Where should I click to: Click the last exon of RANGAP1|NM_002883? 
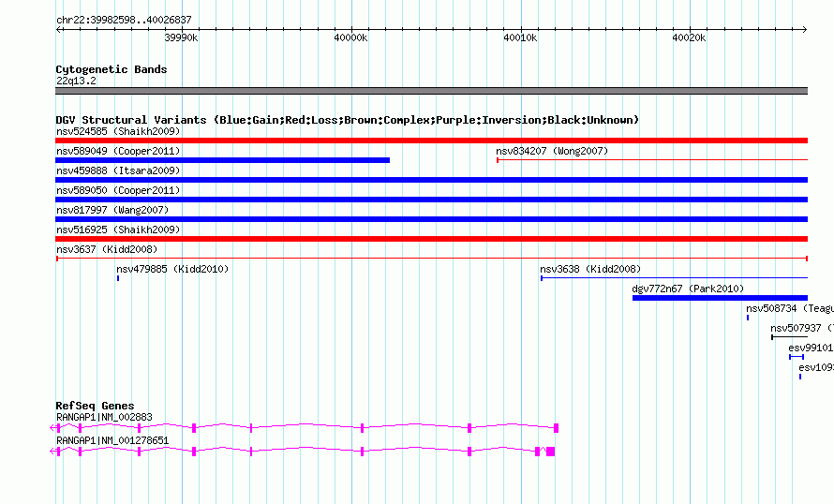557,427
